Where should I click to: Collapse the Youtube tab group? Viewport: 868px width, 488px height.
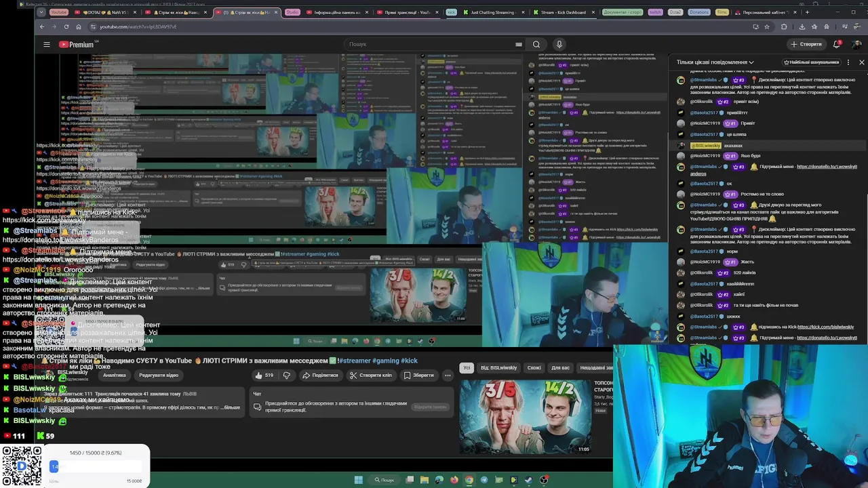pyautogui.click(x=59, y=12)
